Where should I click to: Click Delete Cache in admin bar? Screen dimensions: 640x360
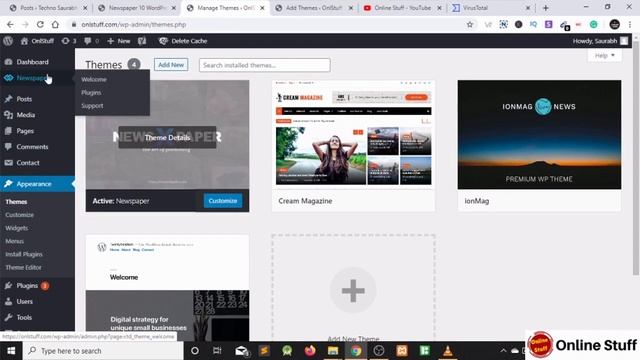[183, 41]
